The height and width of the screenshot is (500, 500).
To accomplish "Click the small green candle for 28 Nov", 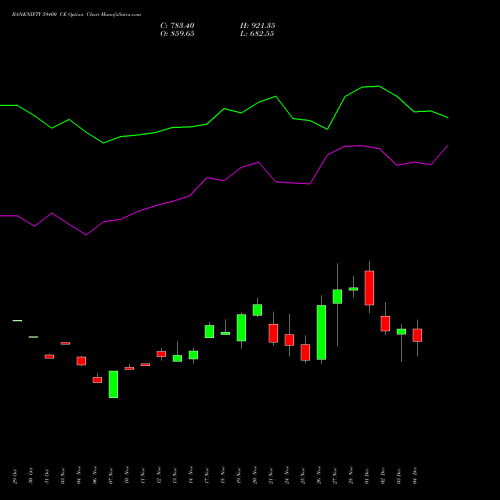I will pos(353,289).
